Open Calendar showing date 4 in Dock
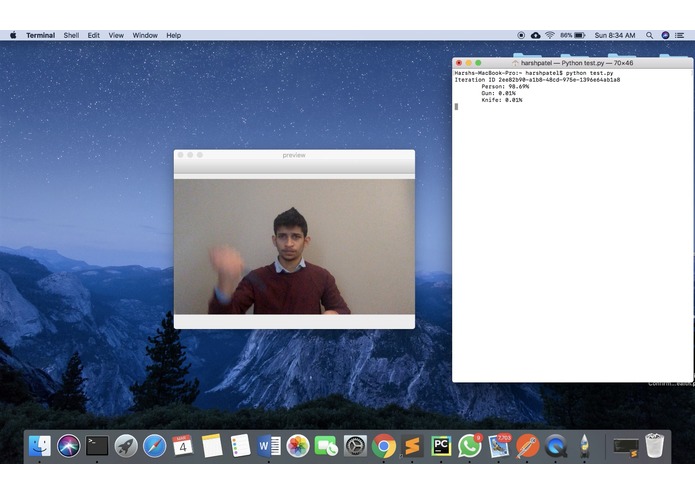 coord(183,446)
